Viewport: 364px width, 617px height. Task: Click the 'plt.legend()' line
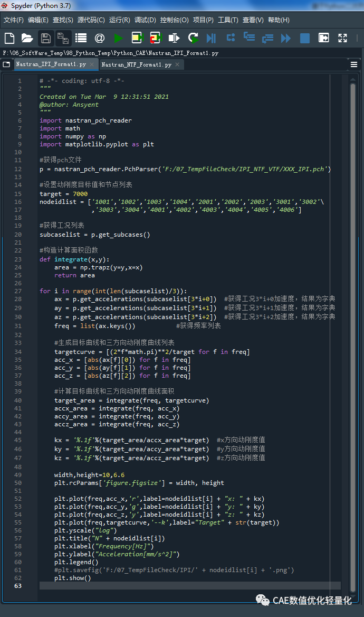tap(76, 562)
